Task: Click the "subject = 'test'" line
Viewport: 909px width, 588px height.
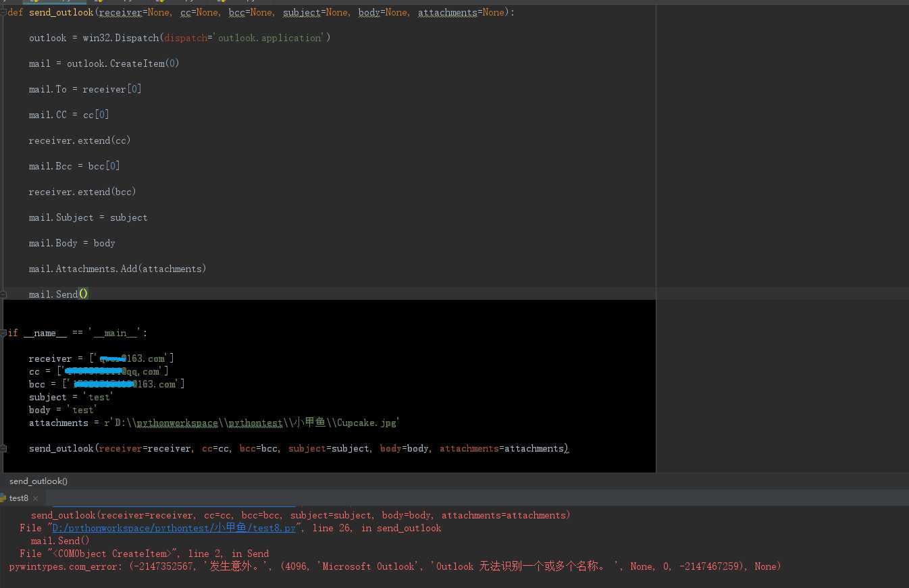Action: [x=70, y=397]
